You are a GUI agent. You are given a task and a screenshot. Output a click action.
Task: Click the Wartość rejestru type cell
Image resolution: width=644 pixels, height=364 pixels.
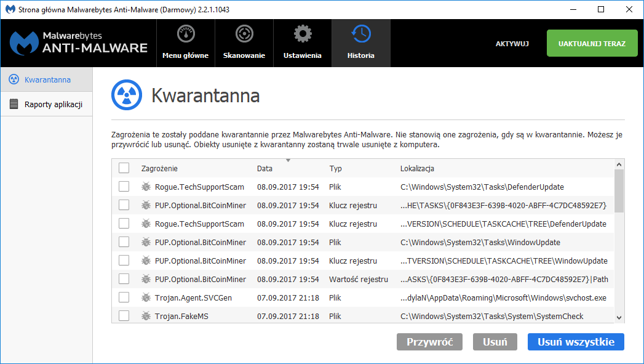click(358, 279)
